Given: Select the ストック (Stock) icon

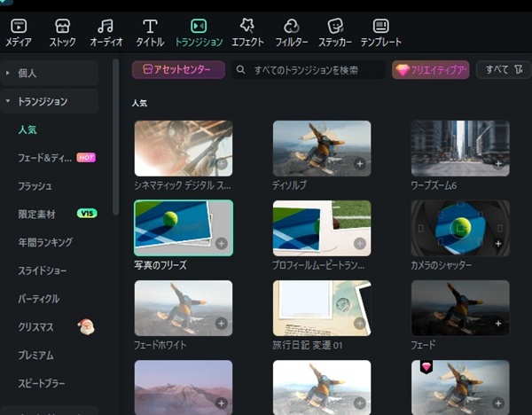Looking at the screenshot, I should tap(63, 27).
